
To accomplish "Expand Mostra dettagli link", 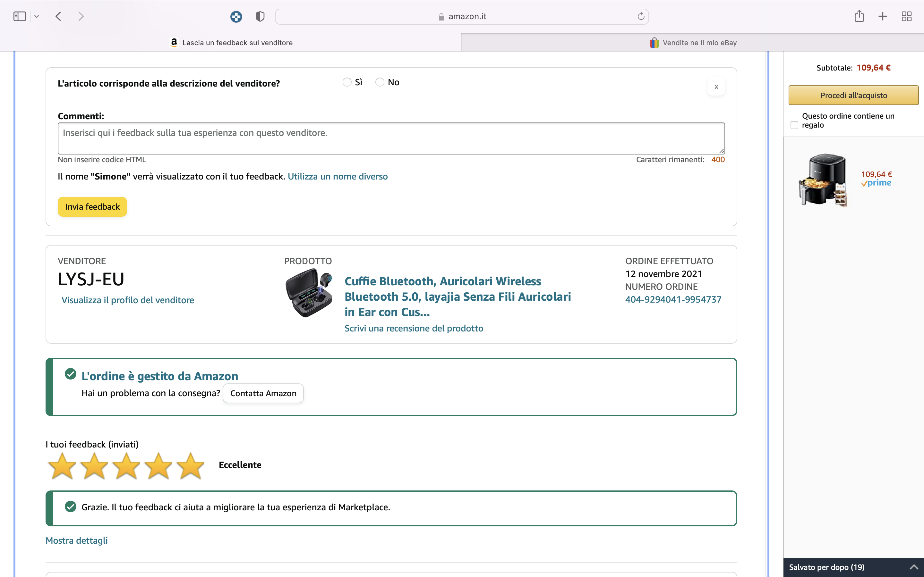I will [x=76, y=540].
